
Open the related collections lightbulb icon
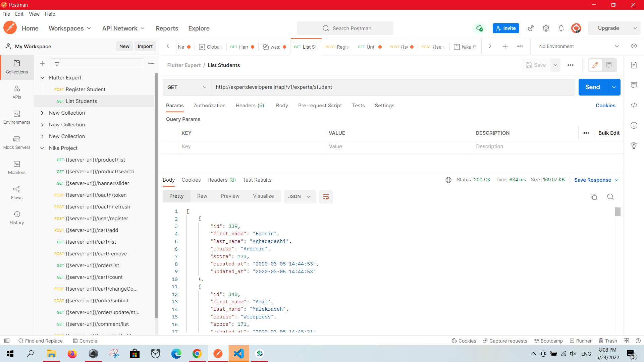click(634, 145)
